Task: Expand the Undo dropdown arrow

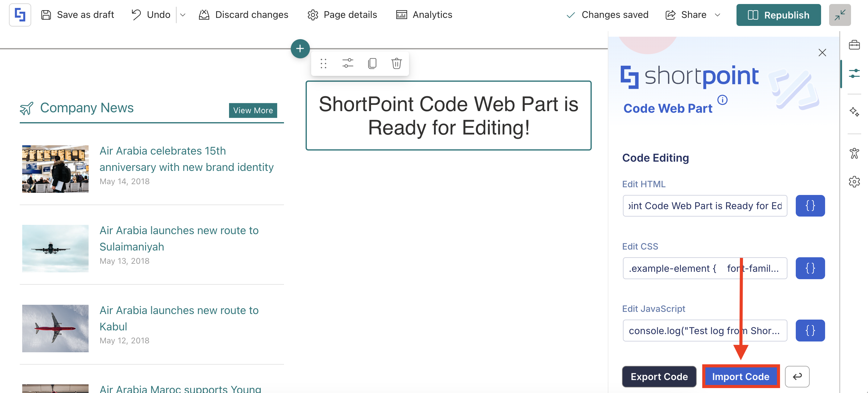Action: tap(183, 15)
